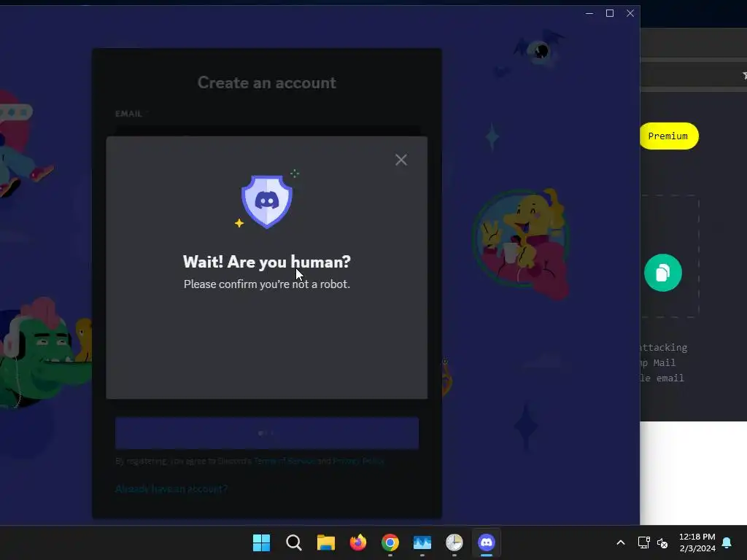
Task: Click the muted volume tray icon
Action: 662,542
